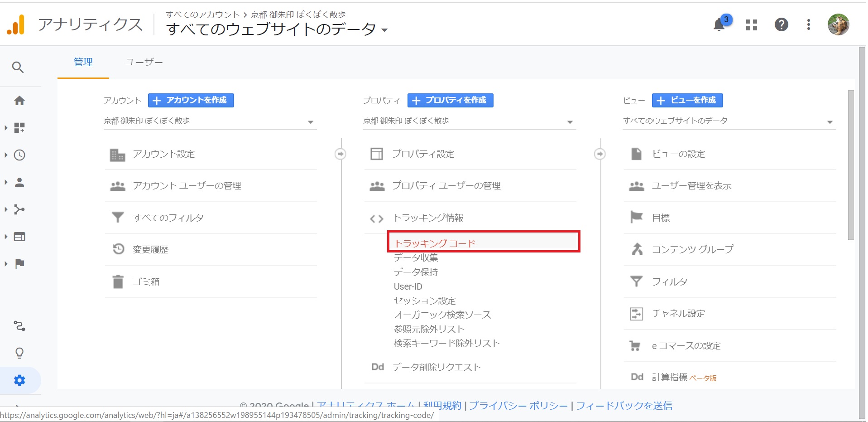Click the アカウントを作成 button
The width and height of the screenshot is (868, 422).
click(191, 100)
